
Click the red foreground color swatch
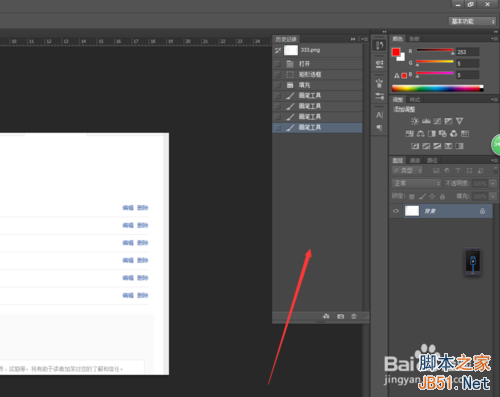coord(396,52)
